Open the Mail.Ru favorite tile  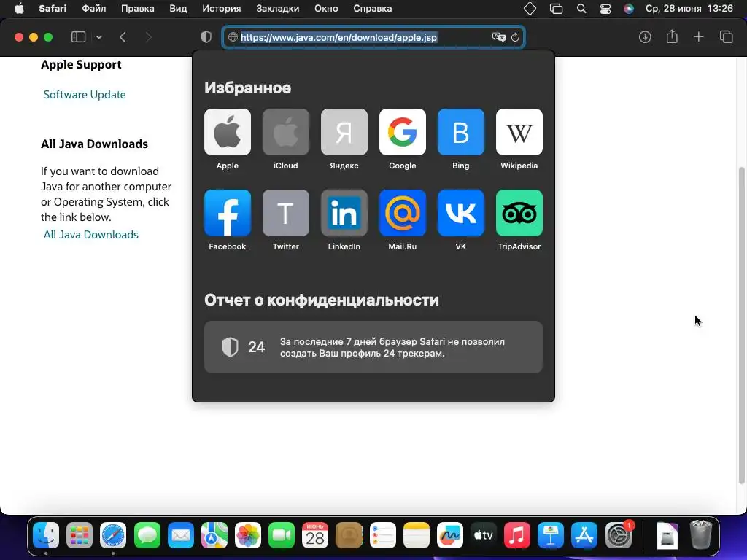click(402, 213)
